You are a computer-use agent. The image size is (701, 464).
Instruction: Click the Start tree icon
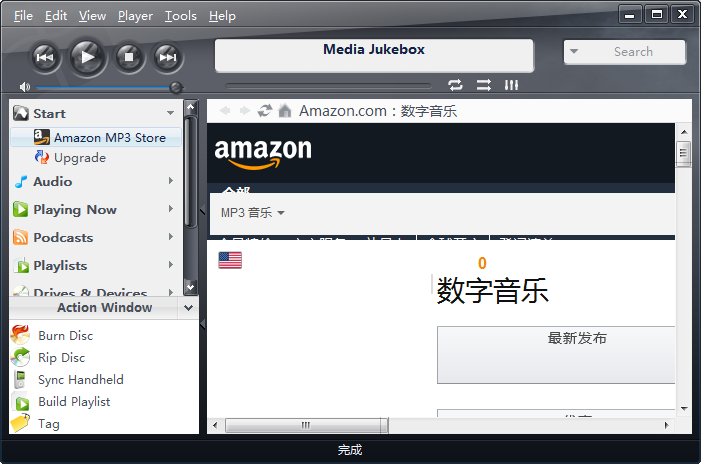pyautogui.click(x=21, y=113)
